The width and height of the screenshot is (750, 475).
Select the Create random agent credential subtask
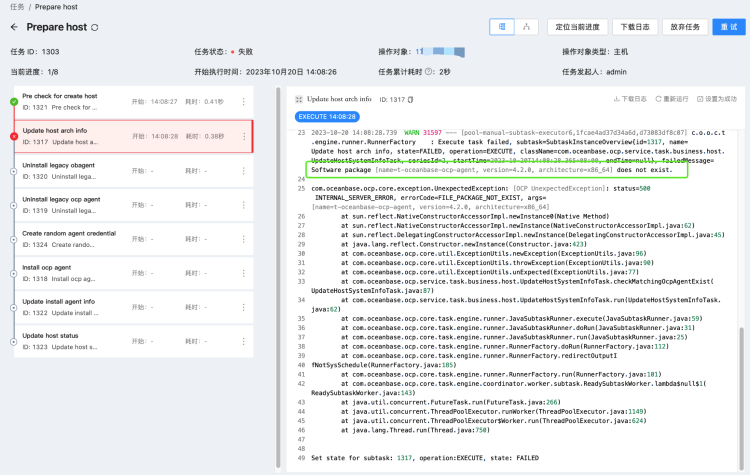click(x=133, y=239)
